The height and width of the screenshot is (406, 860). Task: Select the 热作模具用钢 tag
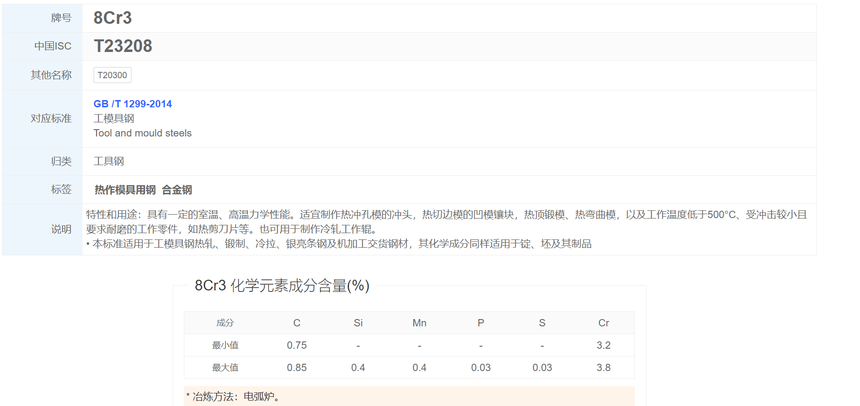click(125, 190)
